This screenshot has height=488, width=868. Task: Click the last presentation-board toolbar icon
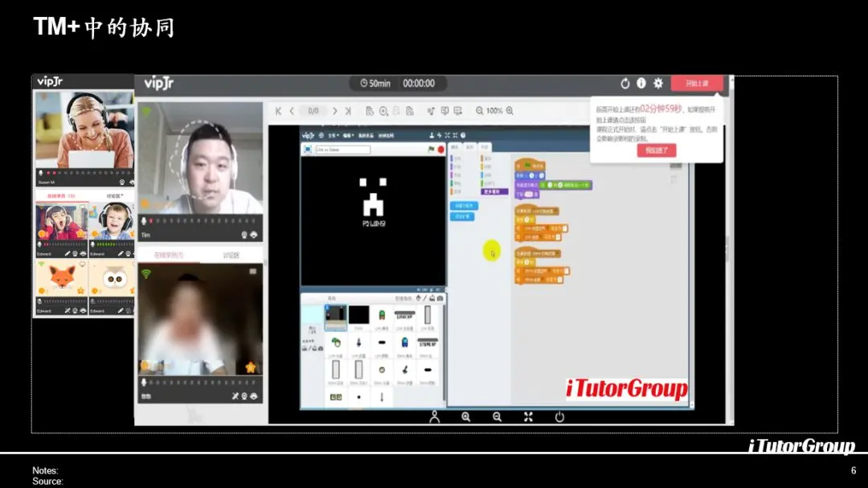pos(458,111)
